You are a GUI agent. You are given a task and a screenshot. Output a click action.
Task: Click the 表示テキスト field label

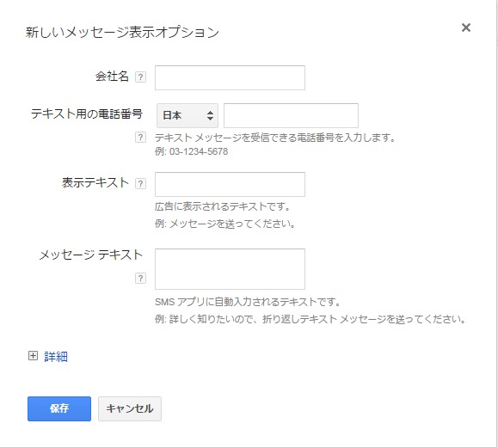click(95, 182)
